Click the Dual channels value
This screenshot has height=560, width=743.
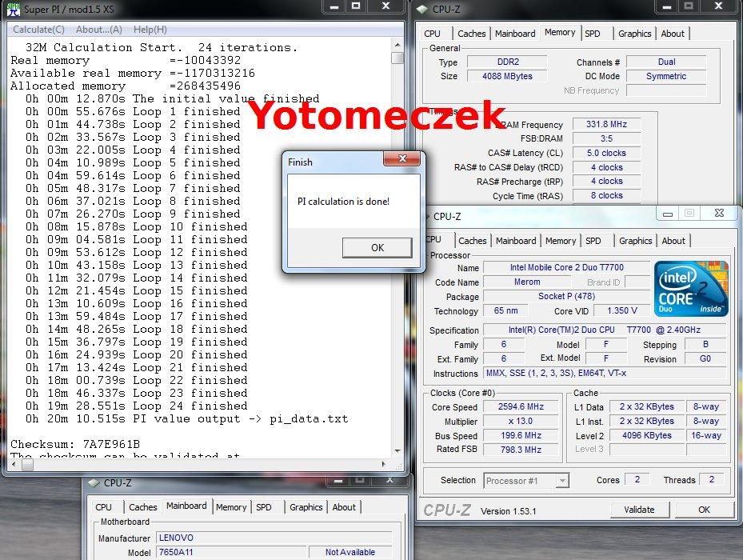click(x=666, y=62)
